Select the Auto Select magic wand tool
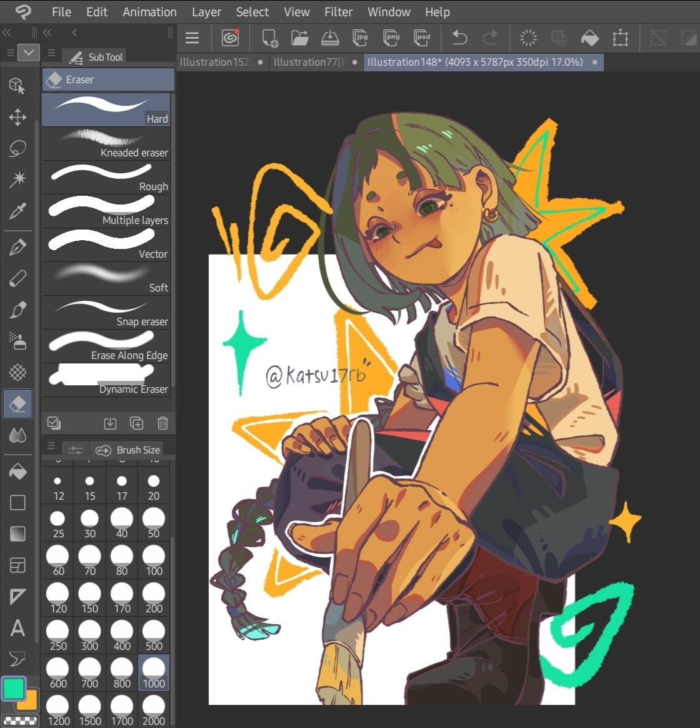This screenshot has width=700, height=728. click(x=17, y=180)
